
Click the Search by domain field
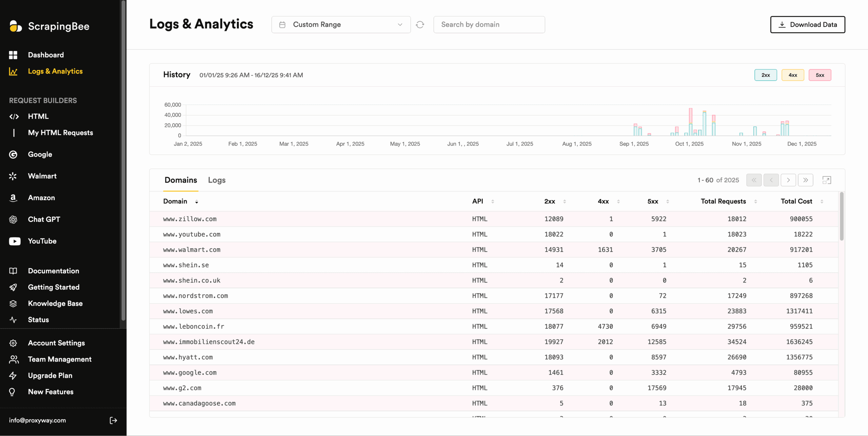[x=489, y=25]
